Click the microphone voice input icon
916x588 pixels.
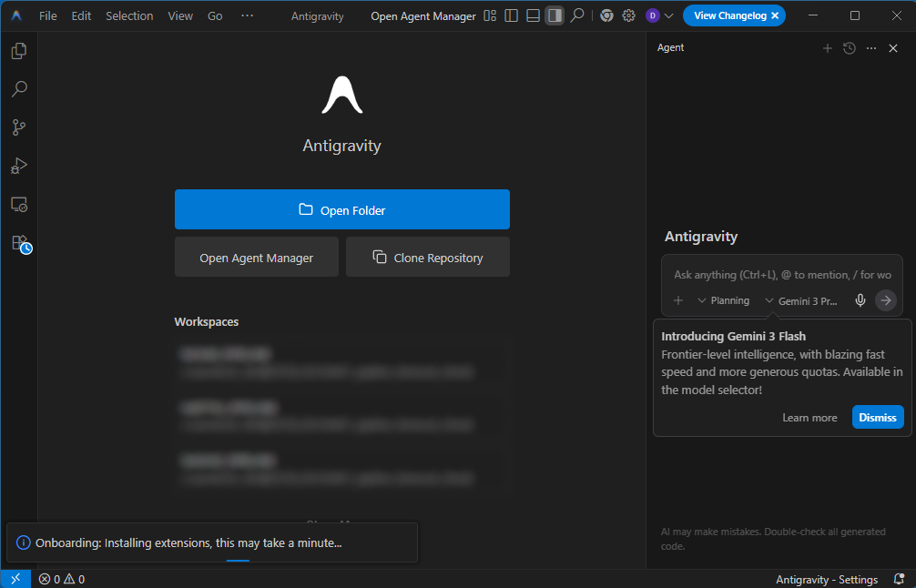click(860, 300)
